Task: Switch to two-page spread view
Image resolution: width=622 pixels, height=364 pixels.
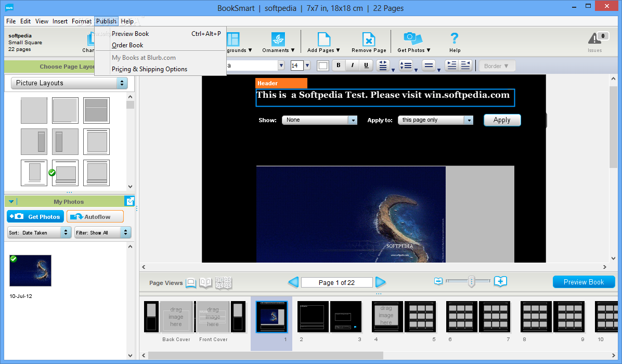Action: tap(205, 283)
